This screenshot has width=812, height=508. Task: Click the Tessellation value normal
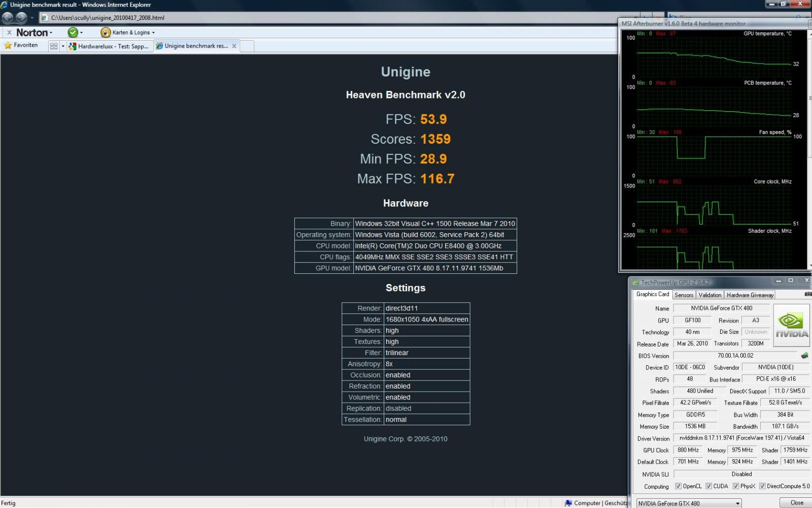pos(396,420)
